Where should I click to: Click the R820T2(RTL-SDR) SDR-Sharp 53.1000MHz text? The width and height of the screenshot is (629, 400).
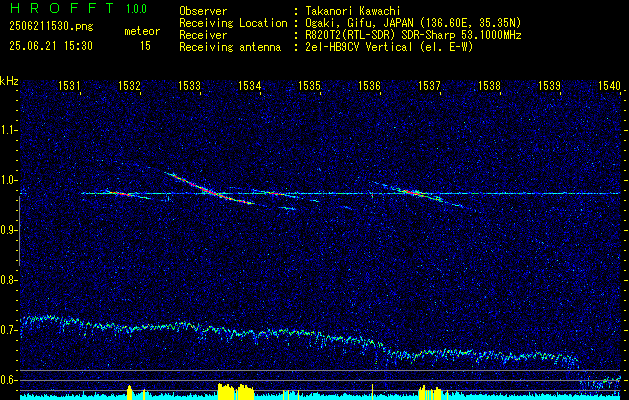tap(413, 35)
